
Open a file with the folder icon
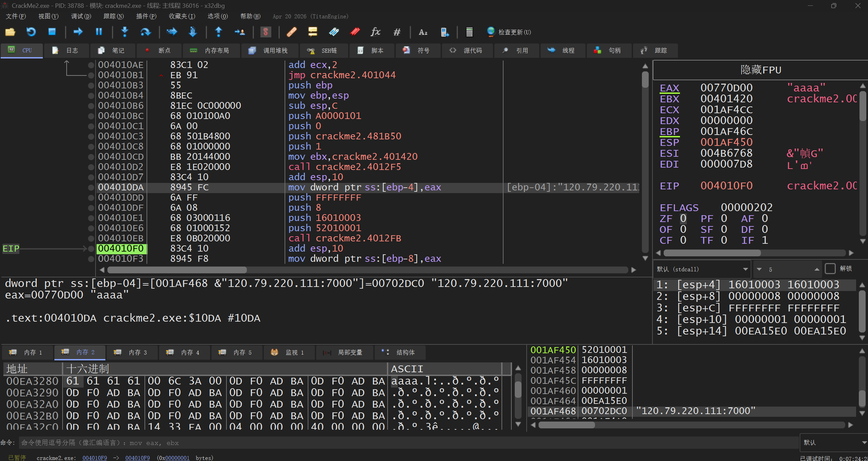tap(10, 32)
